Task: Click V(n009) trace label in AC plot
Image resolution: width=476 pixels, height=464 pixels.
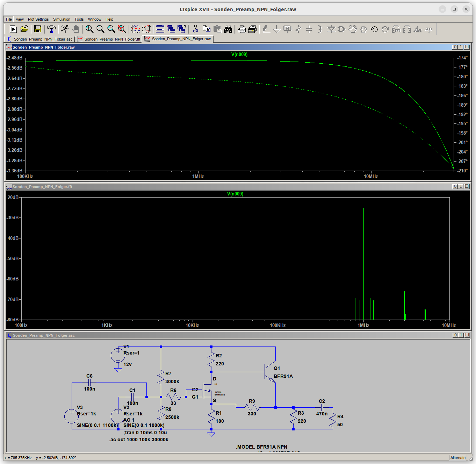Action: point(239,54)
